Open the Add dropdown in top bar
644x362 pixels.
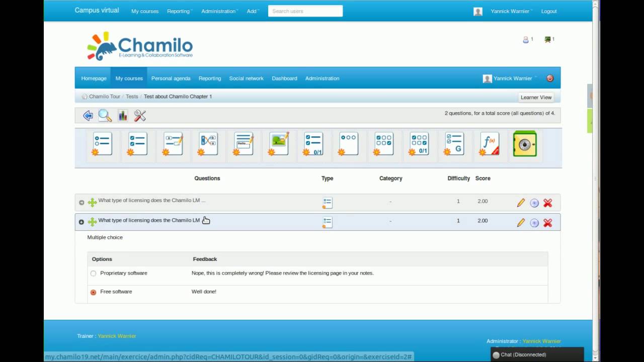click(x=253, y=11)
